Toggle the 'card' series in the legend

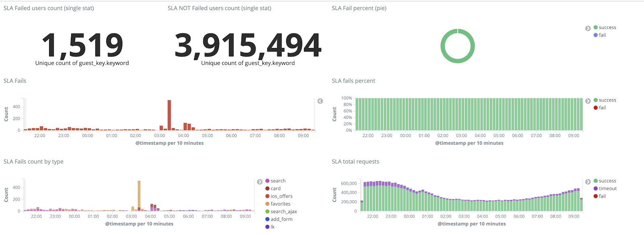click(x=275, y=189)
